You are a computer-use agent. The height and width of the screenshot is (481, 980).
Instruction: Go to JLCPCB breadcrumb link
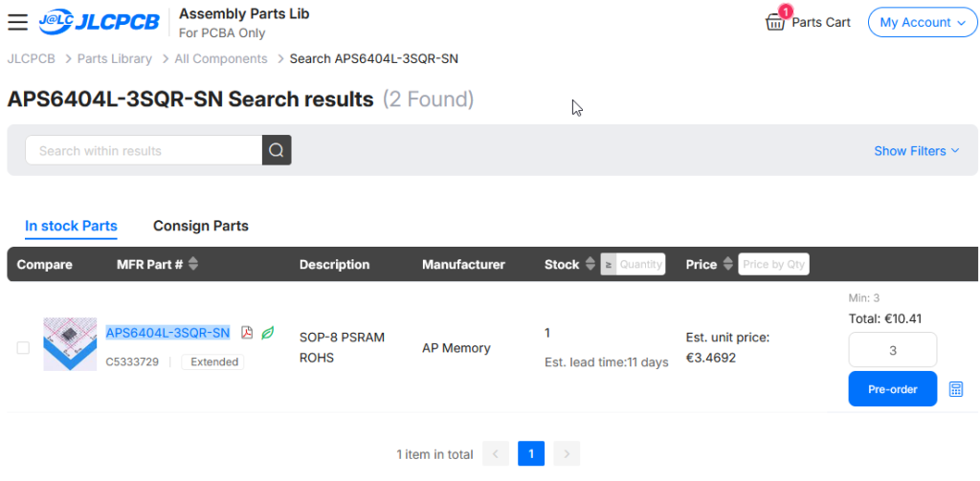(32, 58)
